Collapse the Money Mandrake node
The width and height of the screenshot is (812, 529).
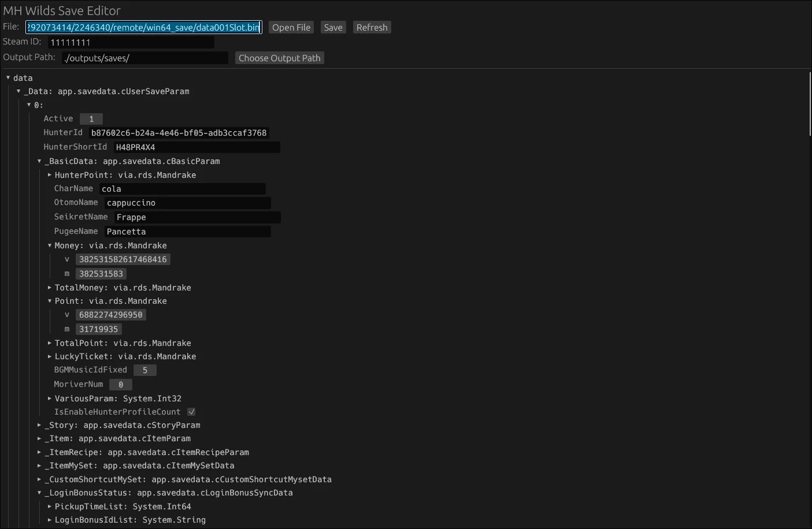click(x=50, y=245)
